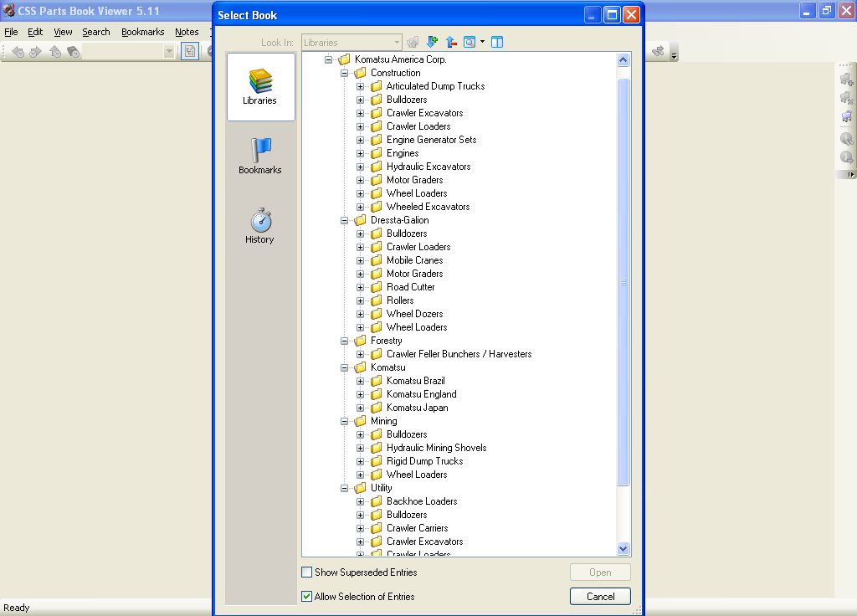Select Hydraulic Mining Shovels entry
The height and width of the screenshot is (616, 857).
point(436,448)
